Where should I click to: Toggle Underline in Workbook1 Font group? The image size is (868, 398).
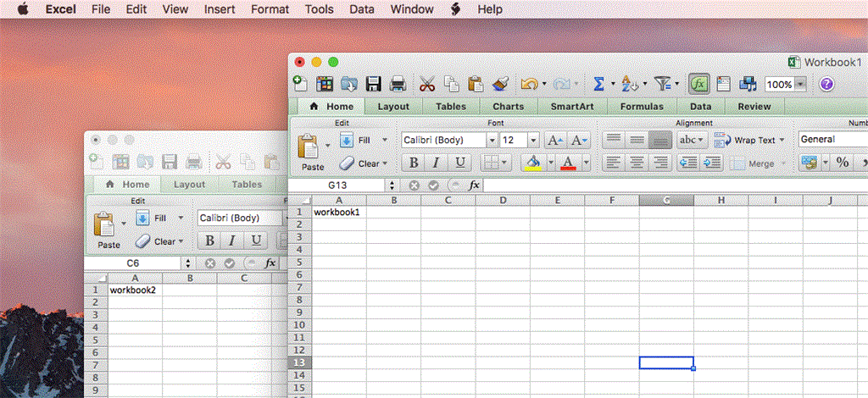click(459, 163)
